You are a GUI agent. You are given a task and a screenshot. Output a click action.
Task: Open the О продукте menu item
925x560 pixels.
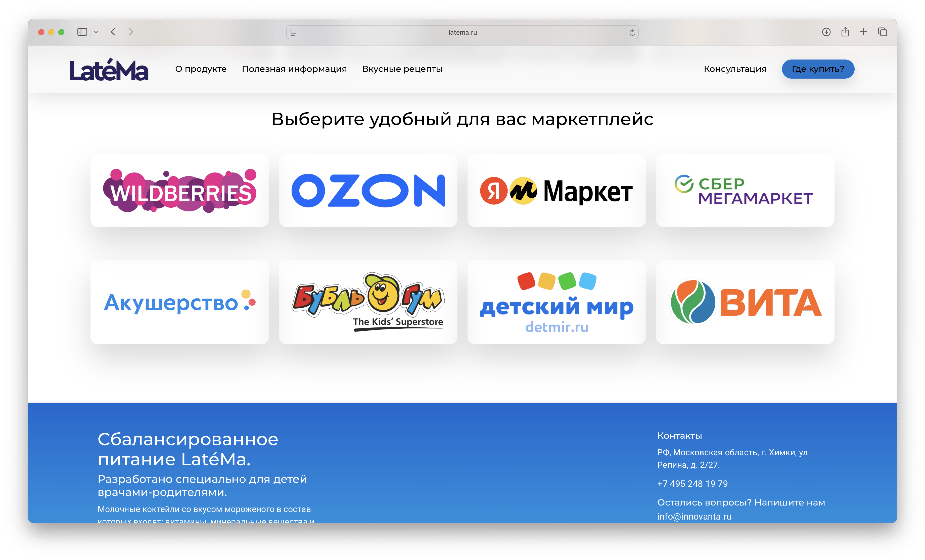201,69
